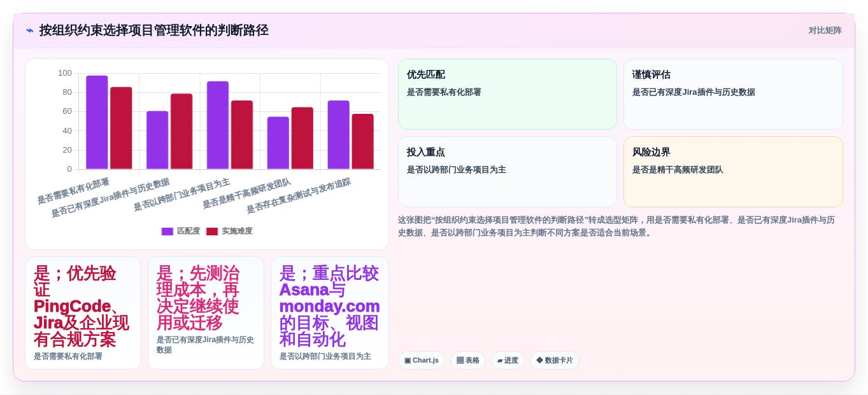Click the red bar for 是否以跨部门业务项目为主
Screen dimensions: 868x395
pos(242,135)
